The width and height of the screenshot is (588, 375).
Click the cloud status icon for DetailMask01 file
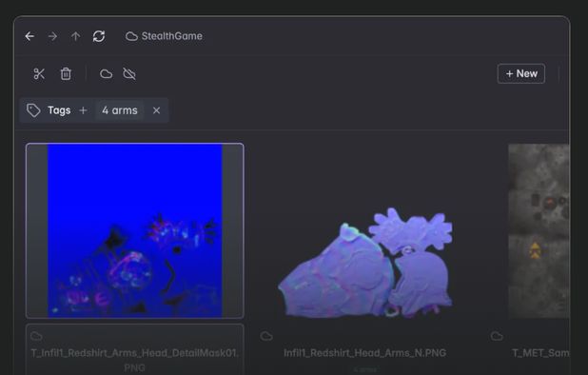[36, 336]
